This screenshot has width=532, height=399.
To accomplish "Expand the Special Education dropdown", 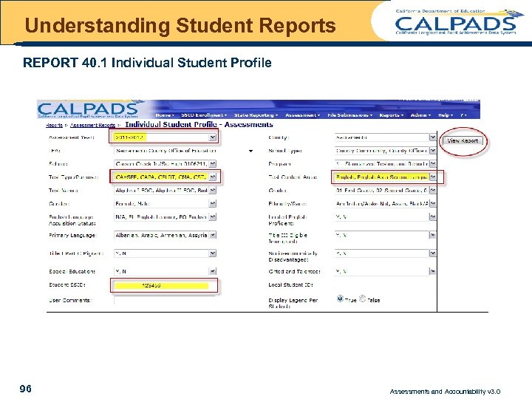I will (x=213, y=271).
